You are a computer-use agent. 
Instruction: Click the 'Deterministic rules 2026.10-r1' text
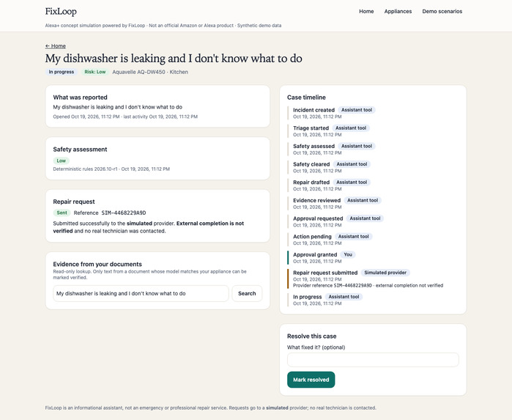click(x=85, y=169)
